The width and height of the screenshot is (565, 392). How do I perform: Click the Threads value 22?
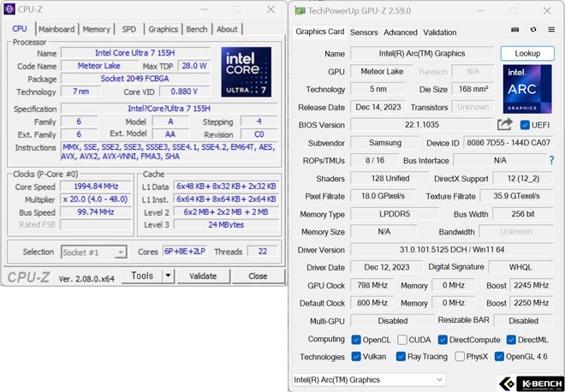tap(263, 251)
